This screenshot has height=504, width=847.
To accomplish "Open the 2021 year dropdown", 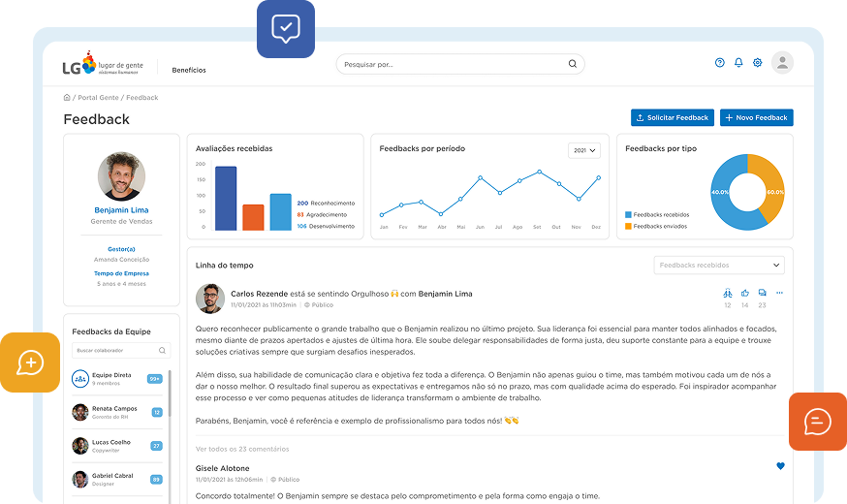I will 584,150.
